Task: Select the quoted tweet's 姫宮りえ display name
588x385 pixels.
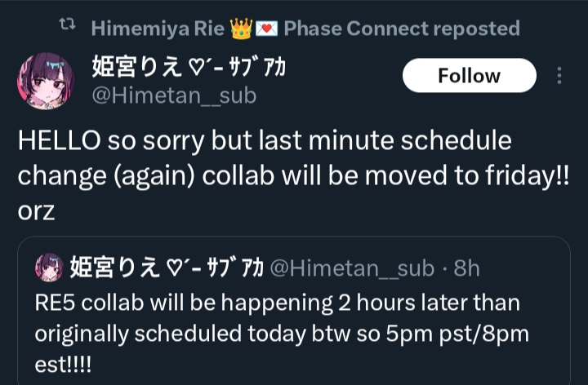Action: pos(167,268)
